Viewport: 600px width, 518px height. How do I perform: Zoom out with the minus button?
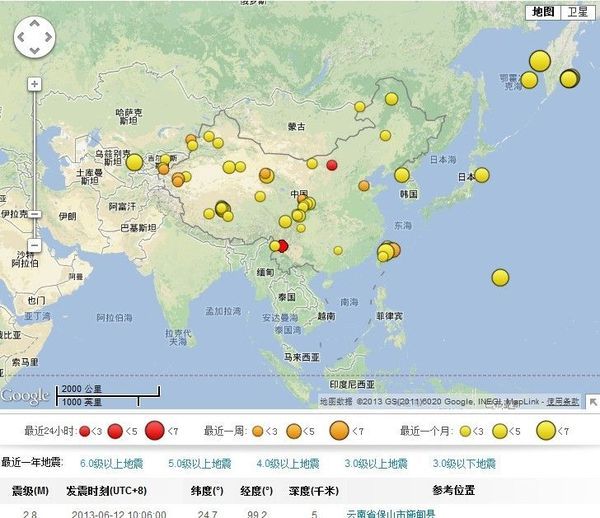[34, 244]
